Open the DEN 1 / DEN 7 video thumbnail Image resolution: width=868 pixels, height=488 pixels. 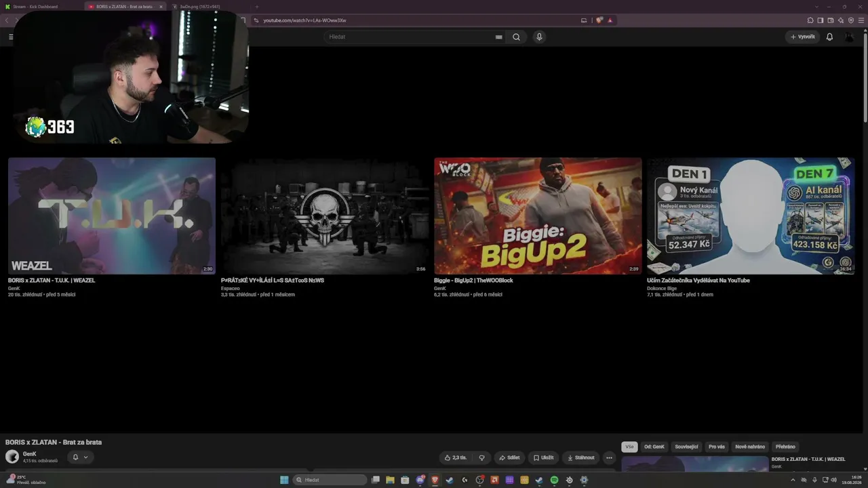pyautogui.click(x=751, y=216)
